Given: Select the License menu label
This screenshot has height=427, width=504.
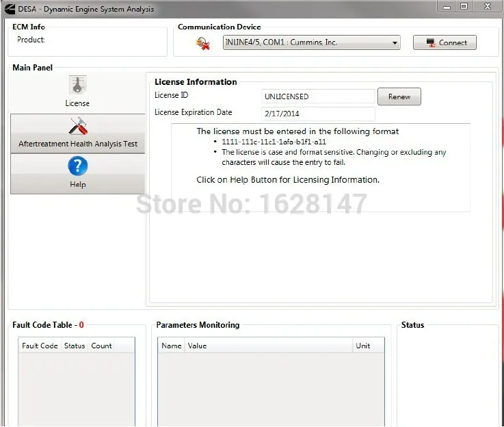Looking at the screenshot, I should tap(77, 103).
